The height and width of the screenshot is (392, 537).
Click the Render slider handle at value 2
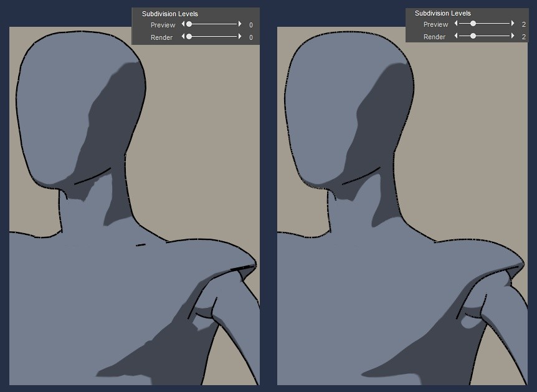[x=473, y=36]
